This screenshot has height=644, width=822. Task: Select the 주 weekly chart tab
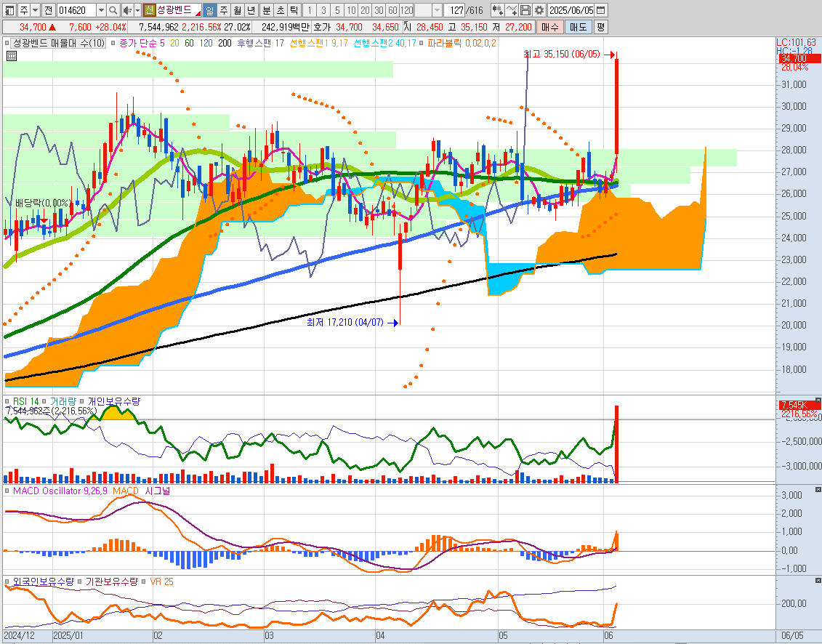224,10
